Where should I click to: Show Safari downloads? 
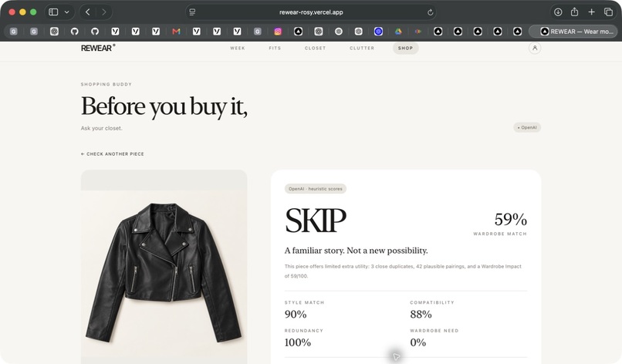click(558, 12)
